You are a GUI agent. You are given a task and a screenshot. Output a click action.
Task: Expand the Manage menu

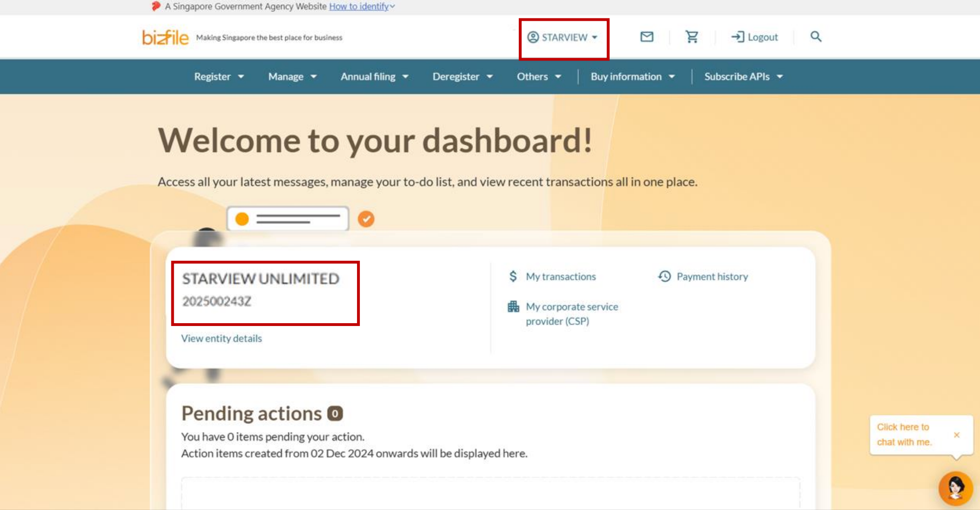point(292,77)
